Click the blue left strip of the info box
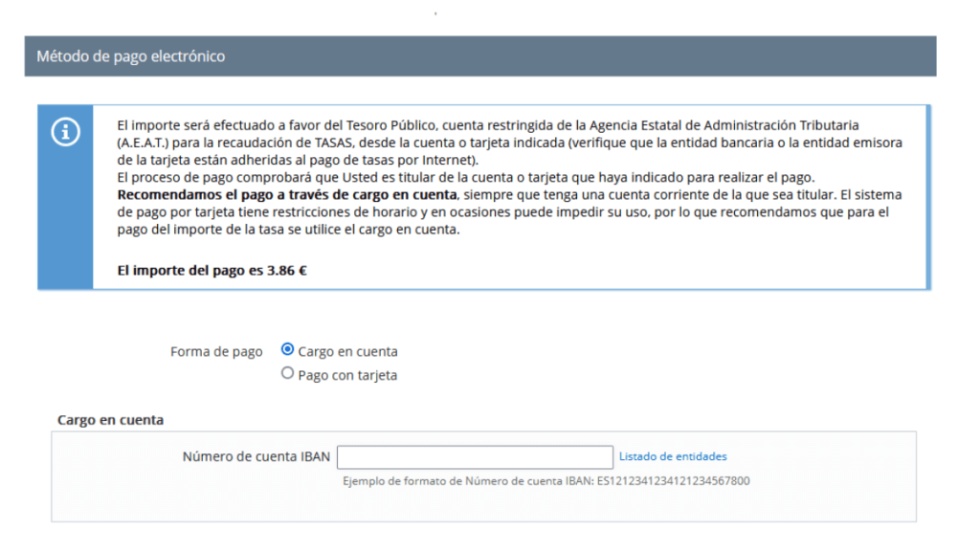Viewport: 980px width, 552px height. click(65, 230)
